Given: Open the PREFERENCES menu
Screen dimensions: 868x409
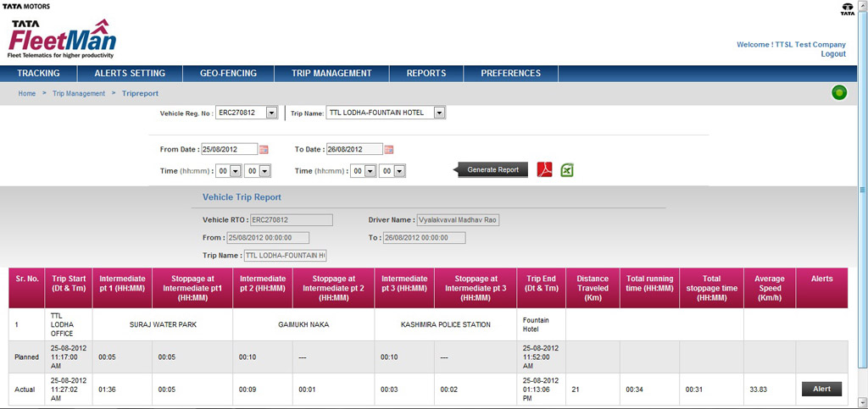Looking at the screenshot, I should tap(510, 73).
